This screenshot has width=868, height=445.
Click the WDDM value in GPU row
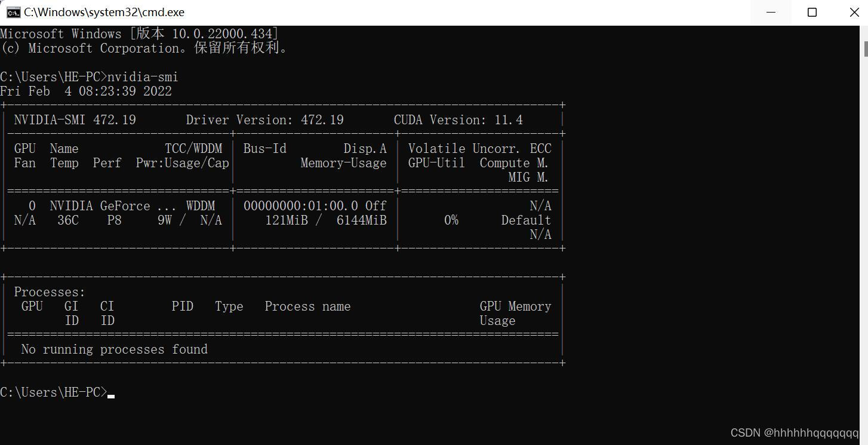click(x=201, y=206)
